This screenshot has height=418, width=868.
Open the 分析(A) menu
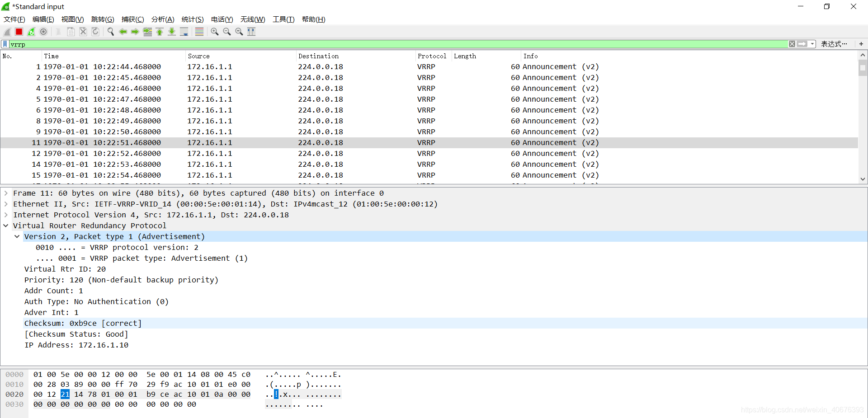pyautogui.click(x=163, y=19)
